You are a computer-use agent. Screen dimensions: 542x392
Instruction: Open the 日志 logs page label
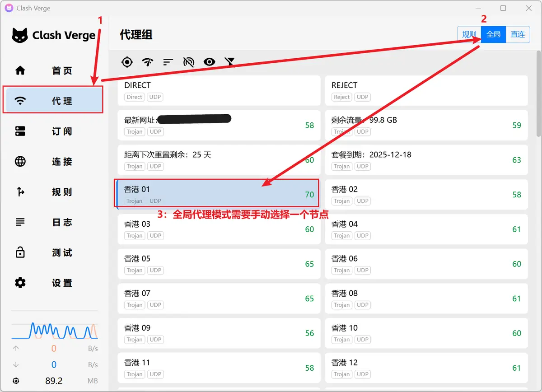click(x=62, y=222)
